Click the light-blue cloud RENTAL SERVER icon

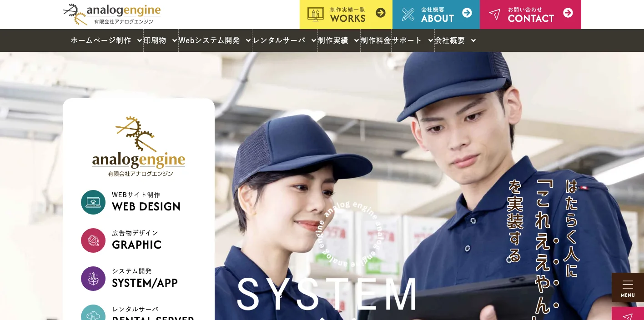point(93,313)
